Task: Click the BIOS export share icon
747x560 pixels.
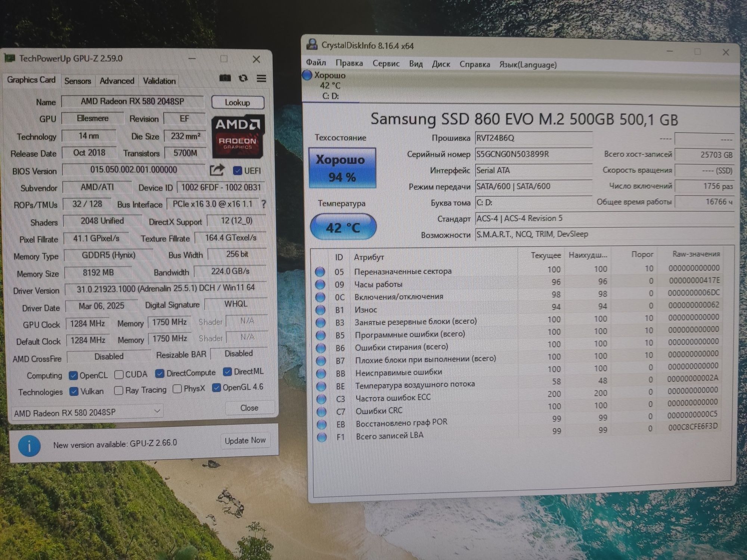Action: pyautogui.click(x=217, y=170)
